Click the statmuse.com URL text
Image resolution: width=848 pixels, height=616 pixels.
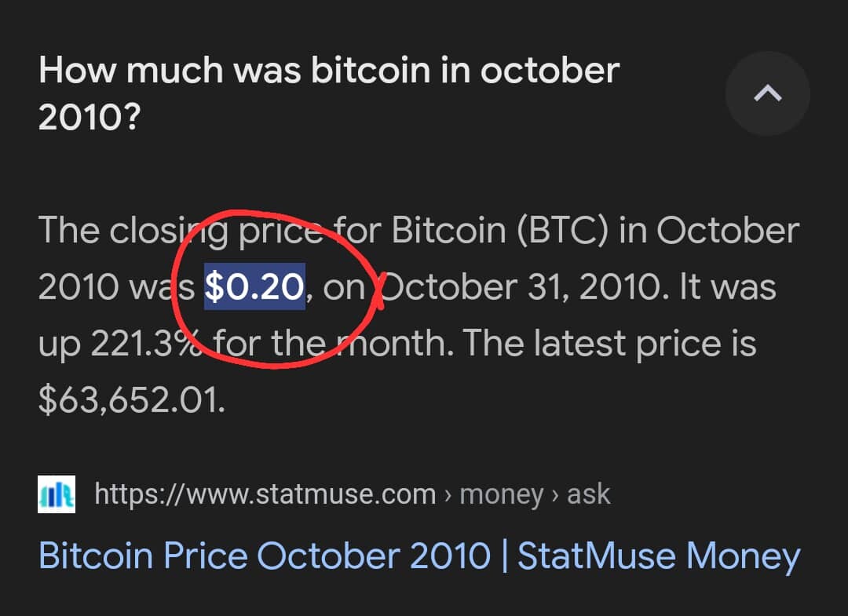[265, 494]
